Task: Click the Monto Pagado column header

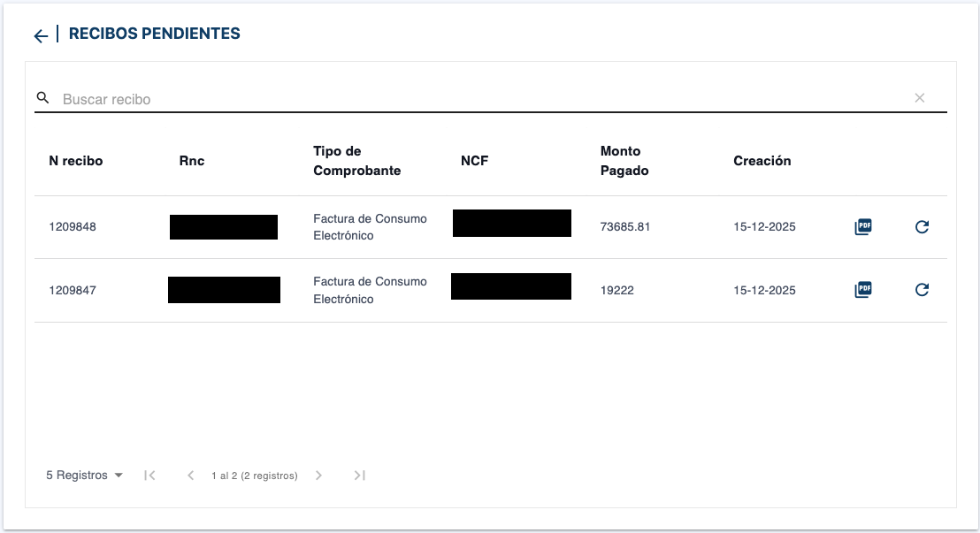Action: (x=624, y=161)
